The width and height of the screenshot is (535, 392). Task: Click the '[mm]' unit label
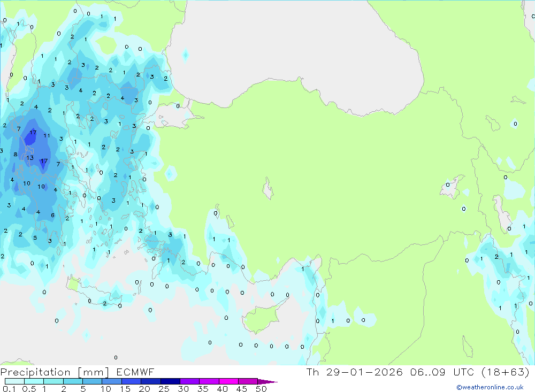(94, 372)
